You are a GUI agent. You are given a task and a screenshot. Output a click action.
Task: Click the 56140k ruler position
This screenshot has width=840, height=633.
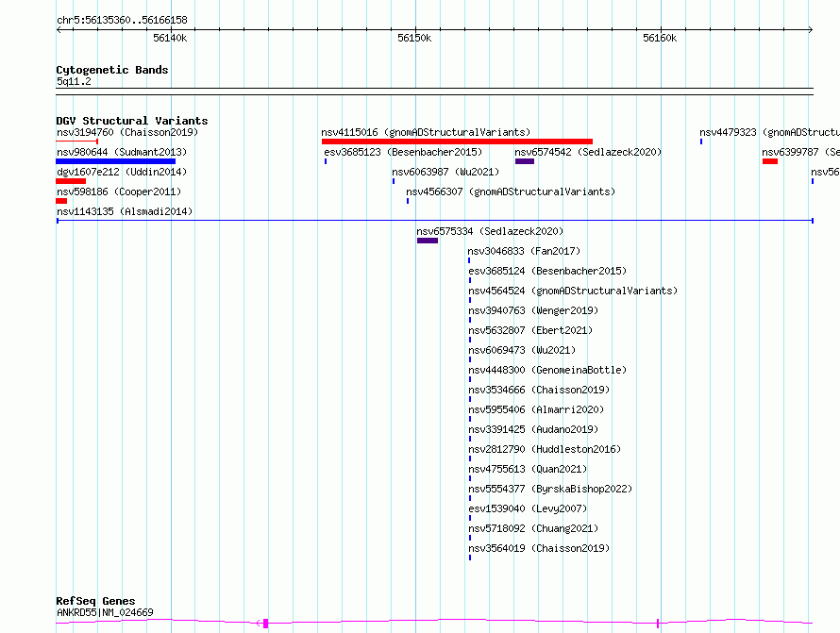pyautogui.click(x=170, y=38)
